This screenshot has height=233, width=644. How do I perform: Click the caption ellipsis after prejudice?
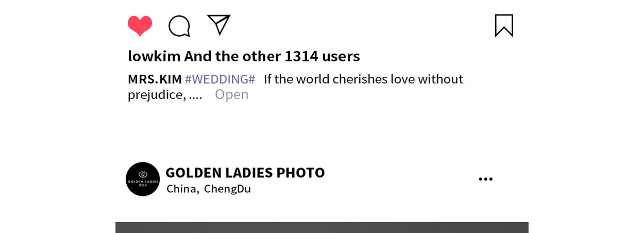196,95
